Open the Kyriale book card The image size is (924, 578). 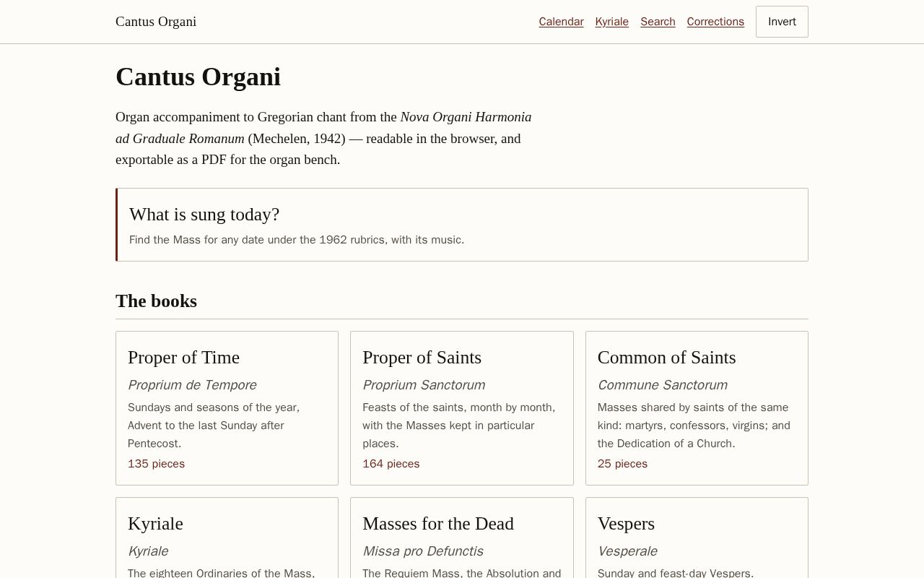click(x=227, y=538)
